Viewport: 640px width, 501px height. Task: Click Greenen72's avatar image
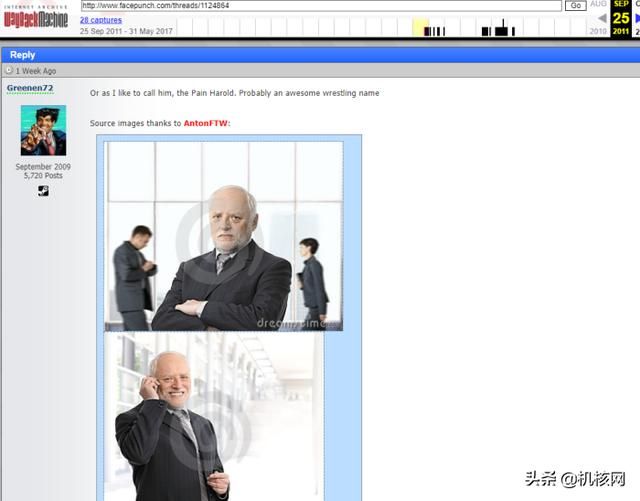point(43,130)
